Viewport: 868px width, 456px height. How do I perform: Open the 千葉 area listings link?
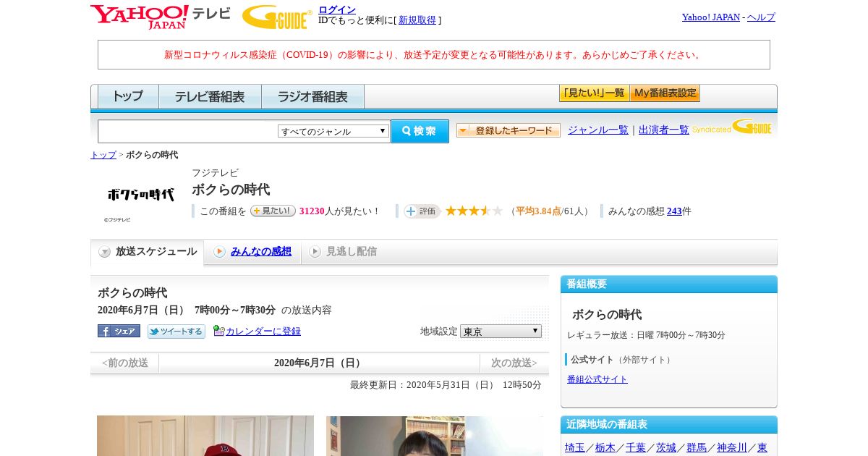tap(636, 447)
